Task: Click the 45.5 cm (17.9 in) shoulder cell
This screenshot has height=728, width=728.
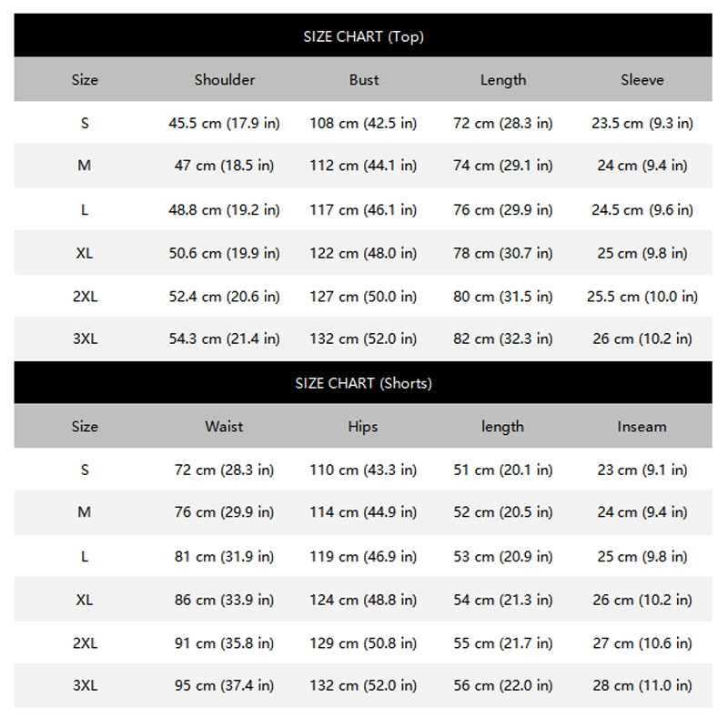Action: 225,124
